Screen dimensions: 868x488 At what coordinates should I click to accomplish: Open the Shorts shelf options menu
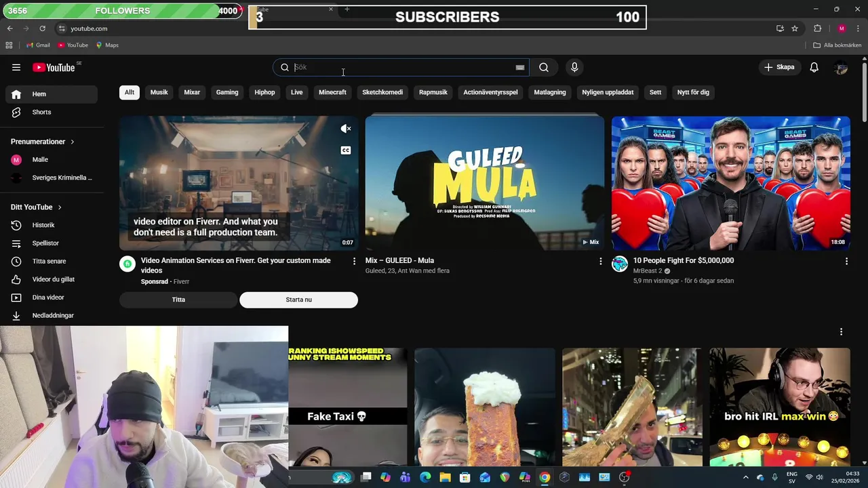[841, 332]
